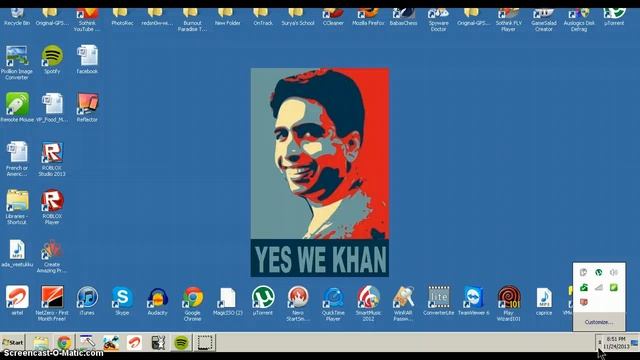The height and width of the screenshot is (360, 640).
Task: Open the Recycle Bin on the desktop
Action: pos(17,17)
